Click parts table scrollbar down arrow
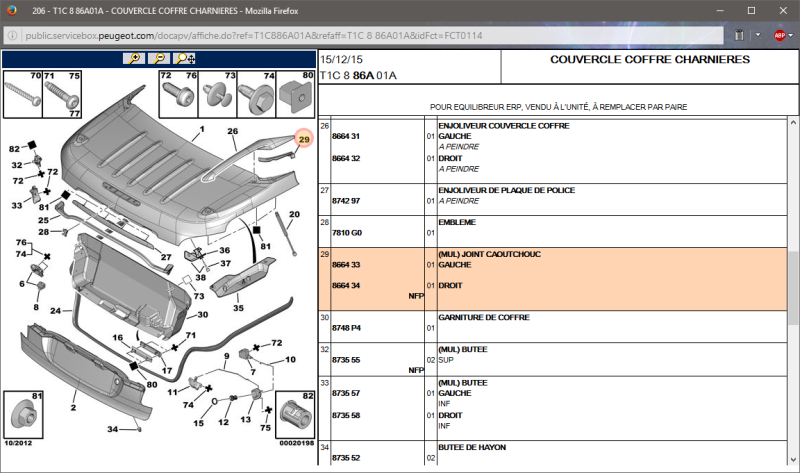Viewport: 800px width, 473px height. (793, 460)
